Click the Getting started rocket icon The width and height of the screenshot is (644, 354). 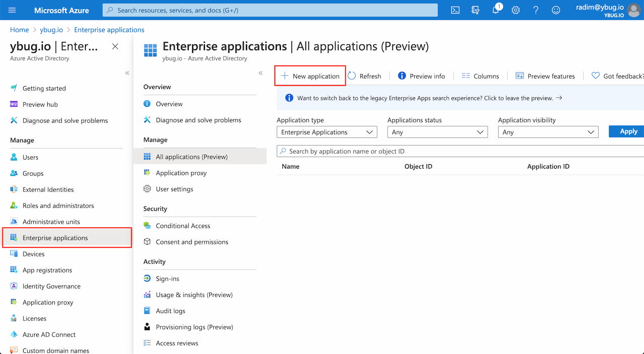14,88
